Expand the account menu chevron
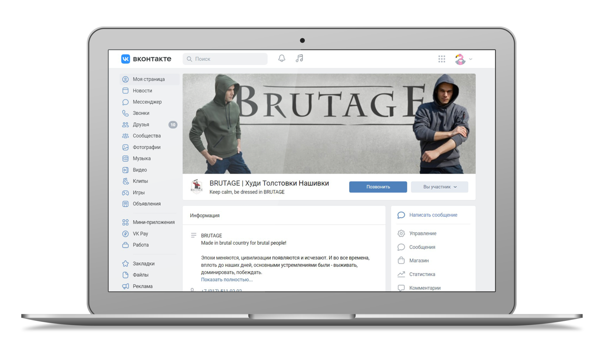 [x=471, y=59]
